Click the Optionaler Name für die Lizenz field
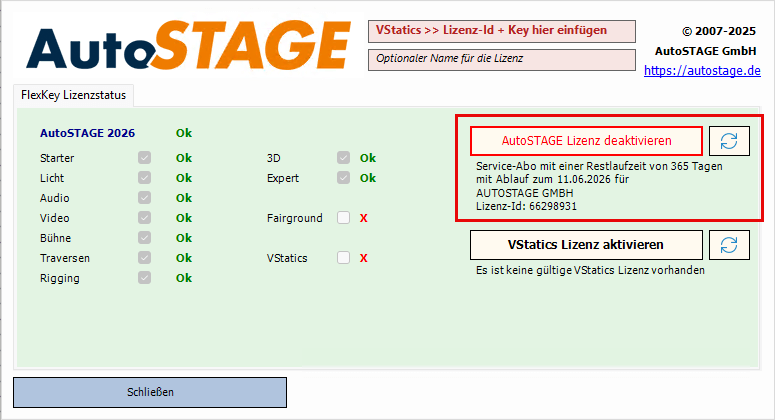This screenshot has width=775, height=420. 502,59
